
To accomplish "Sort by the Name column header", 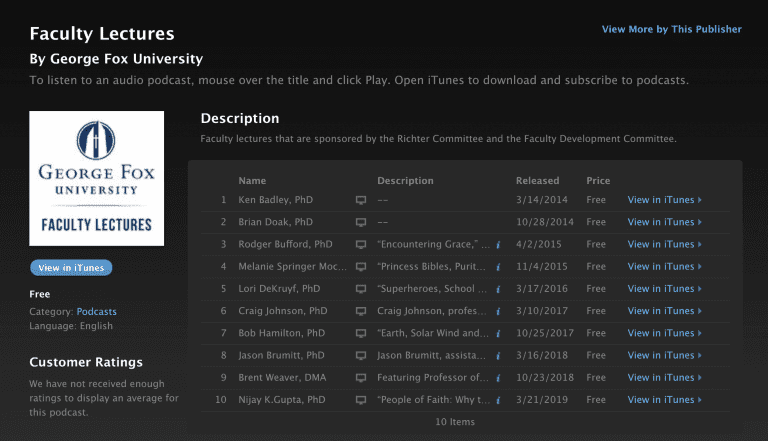I will point(252,181).
